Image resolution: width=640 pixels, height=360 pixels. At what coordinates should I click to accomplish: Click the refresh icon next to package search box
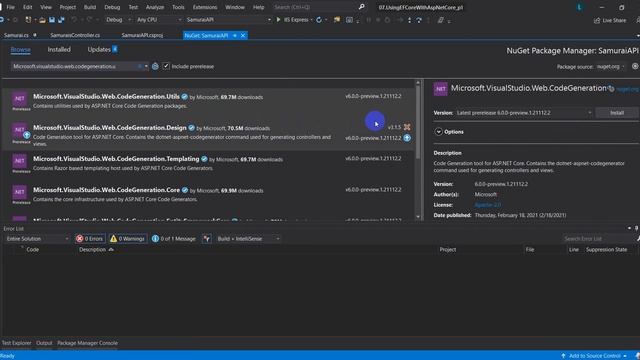(x=155, y=66)
